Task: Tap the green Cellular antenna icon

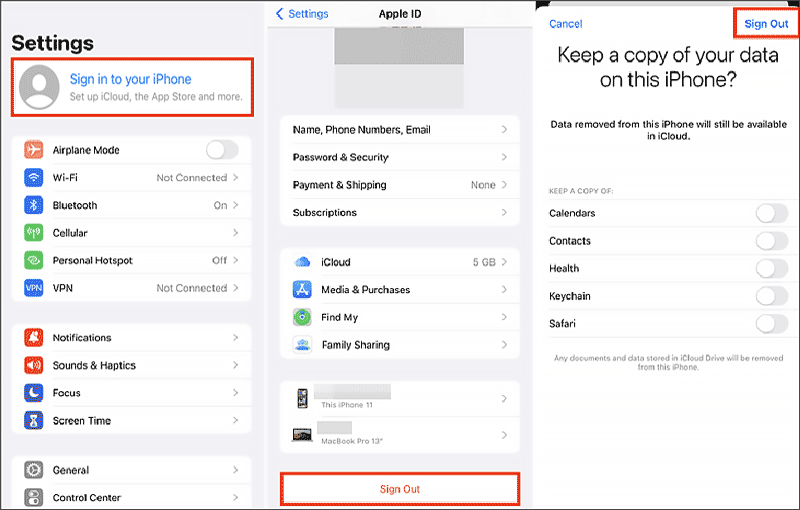Action: (x=34, y=233)
